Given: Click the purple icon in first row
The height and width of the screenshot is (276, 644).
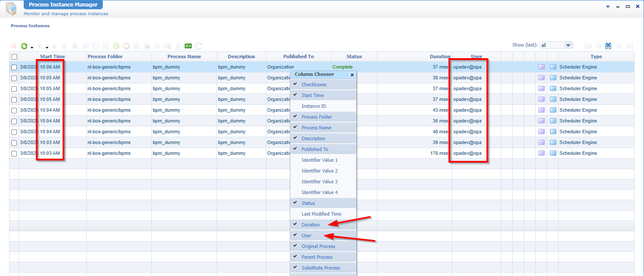Looking at the screenshot, I should click(x=541, y=67).
